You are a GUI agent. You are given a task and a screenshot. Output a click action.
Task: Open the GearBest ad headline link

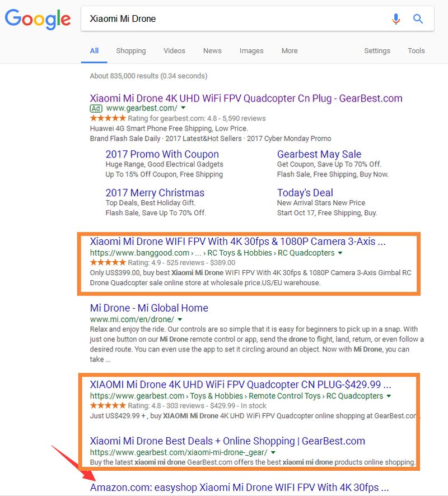tap(246, 99)
